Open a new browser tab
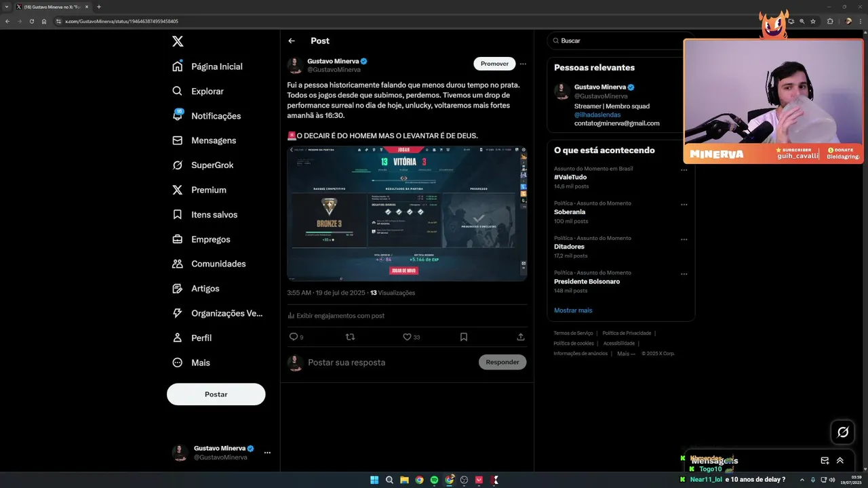Screen dimensions: 868x488 click(98, 7)
